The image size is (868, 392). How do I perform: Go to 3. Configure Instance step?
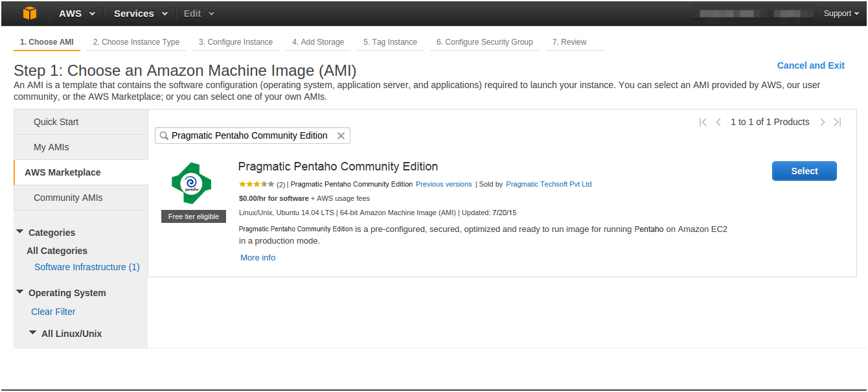click(236, 42)
